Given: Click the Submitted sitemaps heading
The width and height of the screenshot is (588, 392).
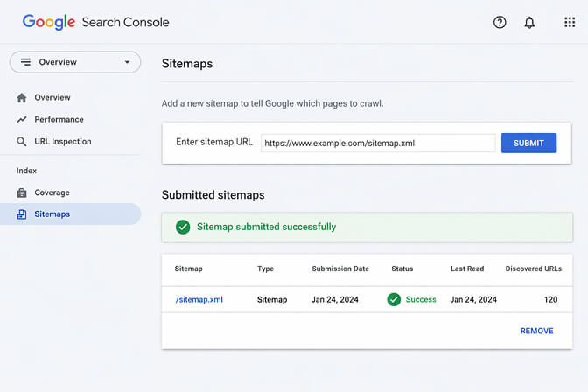Looking at the screenshot, I should [213, 195].
